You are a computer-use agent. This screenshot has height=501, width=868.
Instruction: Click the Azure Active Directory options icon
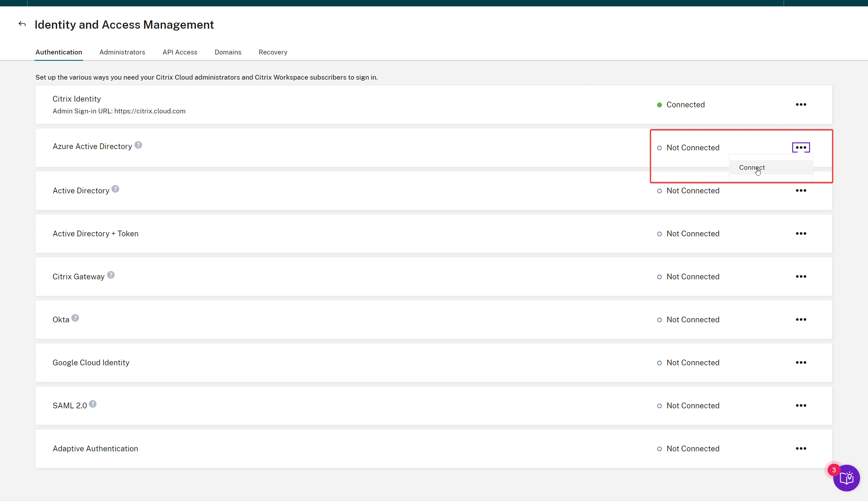pos(801,147)
